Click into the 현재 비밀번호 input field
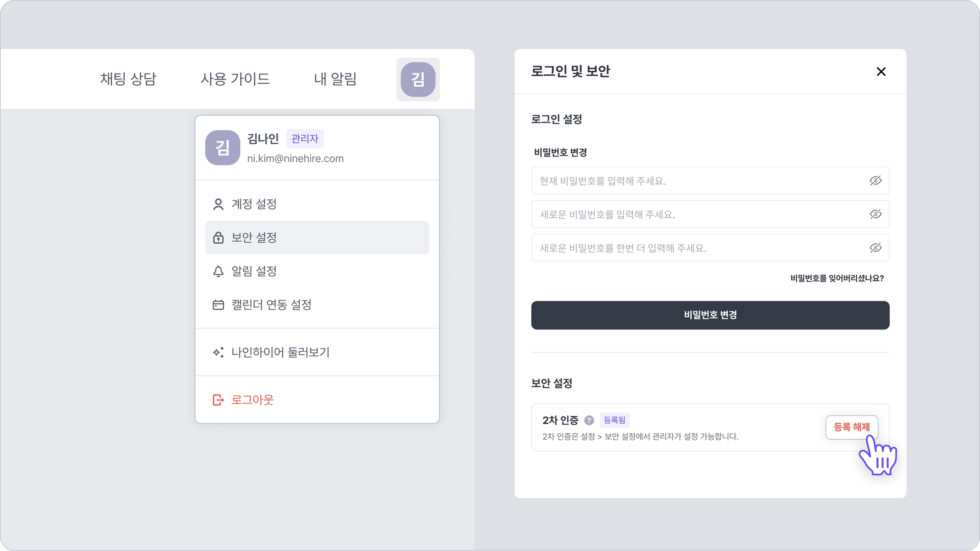 [x=698, y=181]
